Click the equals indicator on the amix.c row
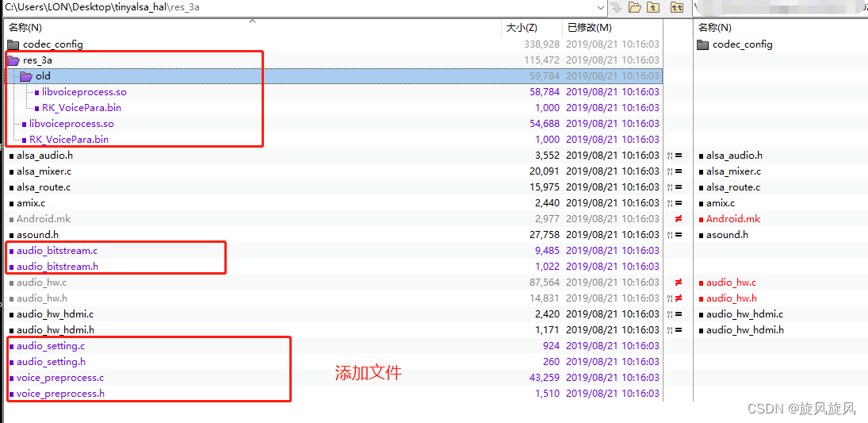This screenshot has width=868, height=423. pos(678,203)
